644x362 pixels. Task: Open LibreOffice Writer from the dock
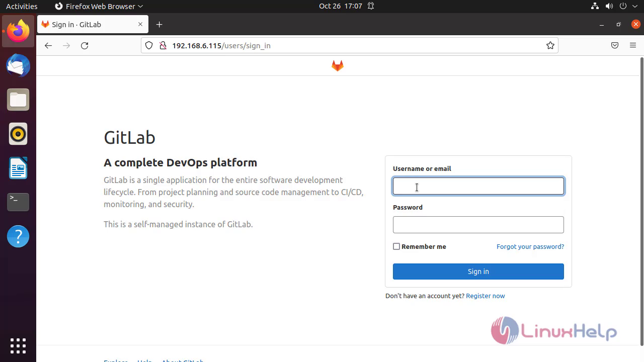[x=18, y=168]
